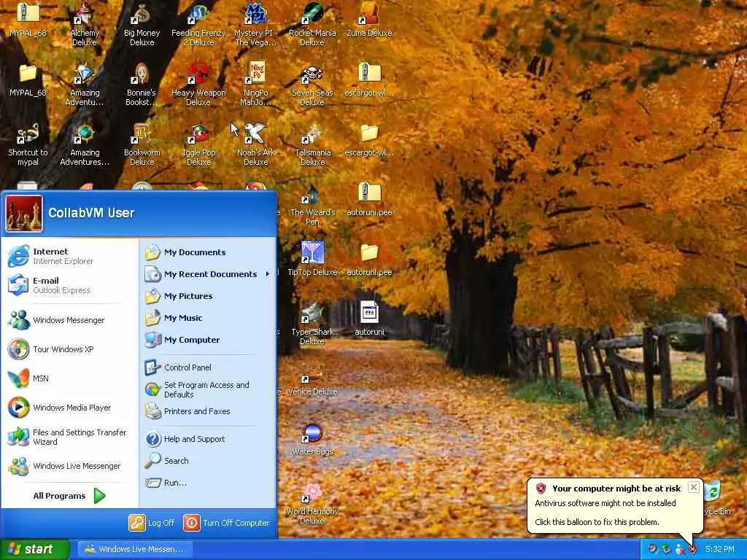Dismiss the security risk balloon
The width and height of the screenshot is (747, 560).
pyautogui.click(x=694, y=487)
